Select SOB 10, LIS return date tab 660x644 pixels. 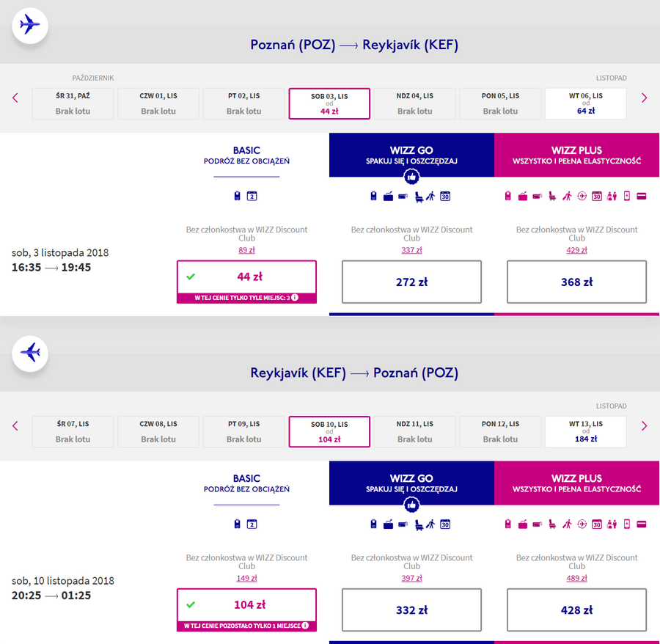(x=329, y=431)
